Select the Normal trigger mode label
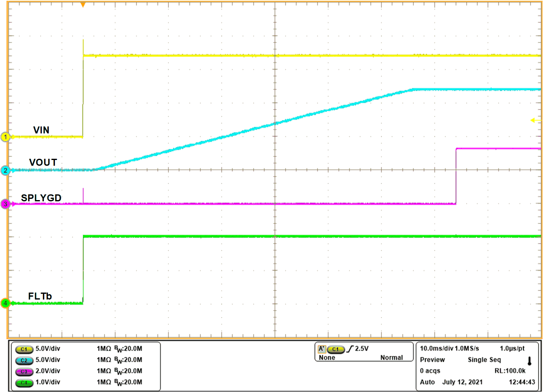 tap(391, 358)
